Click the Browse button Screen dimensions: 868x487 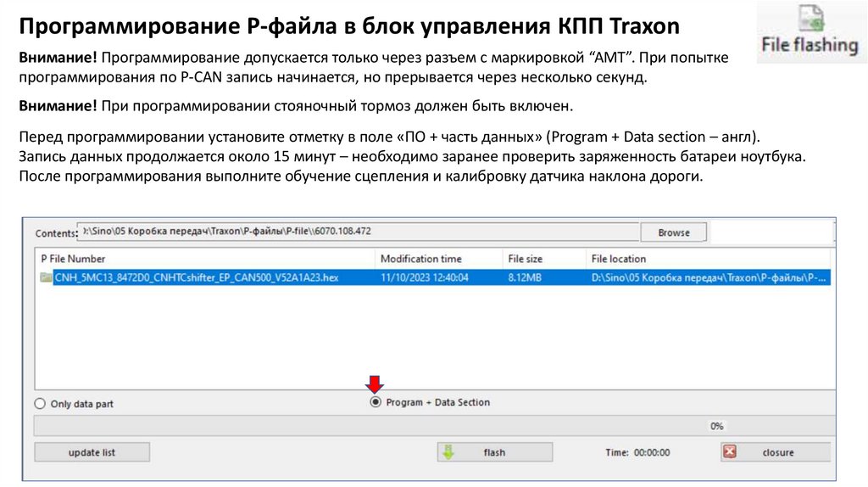[x=673, y=232]
